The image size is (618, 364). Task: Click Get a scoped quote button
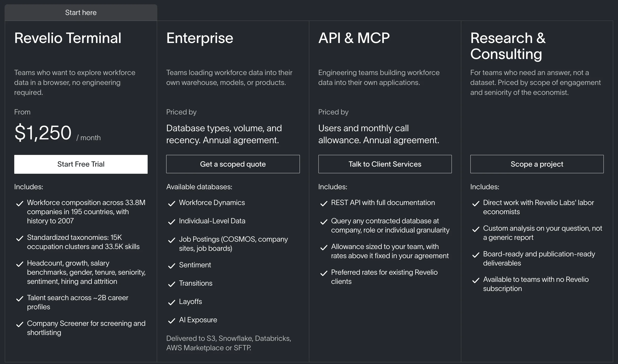click(233, 164)
